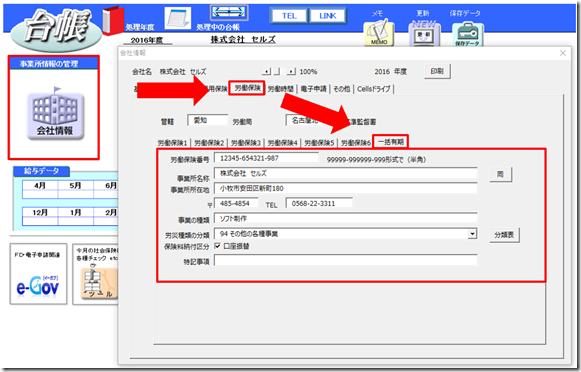The image size is (581, 372).
Task: Click the 株式会社 セルズ ledger name in header
Action: point(243,39)
